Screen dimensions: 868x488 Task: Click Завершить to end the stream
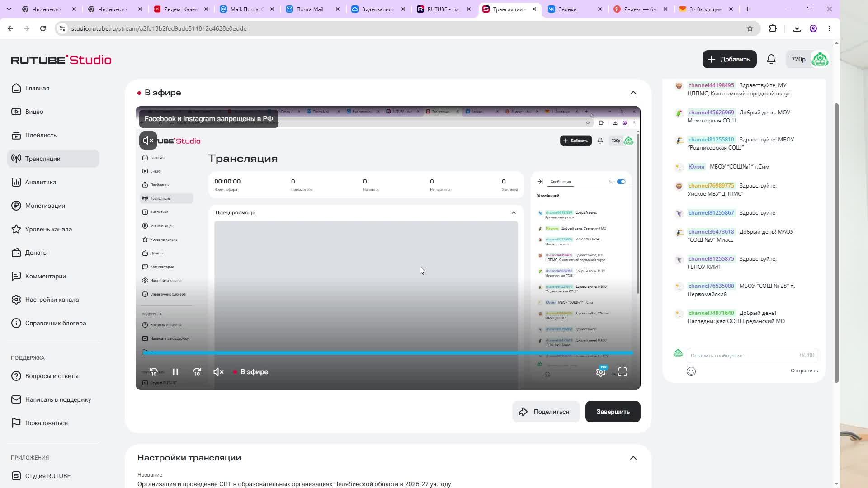coord(613,412)
